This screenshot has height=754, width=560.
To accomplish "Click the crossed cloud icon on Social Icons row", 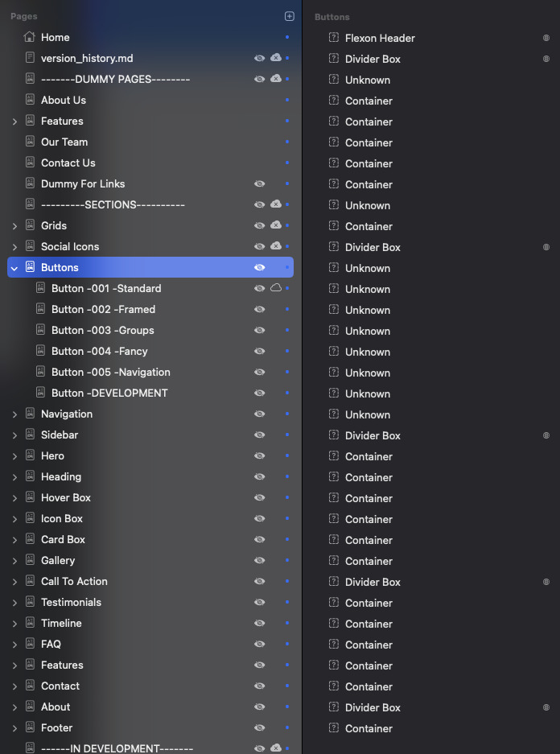I will pos(276,246).
